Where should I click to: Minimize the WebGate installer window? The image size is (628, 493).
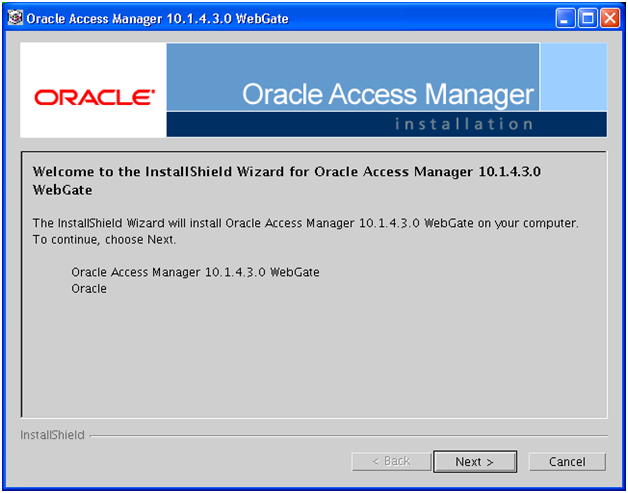[x=565, y=18]
